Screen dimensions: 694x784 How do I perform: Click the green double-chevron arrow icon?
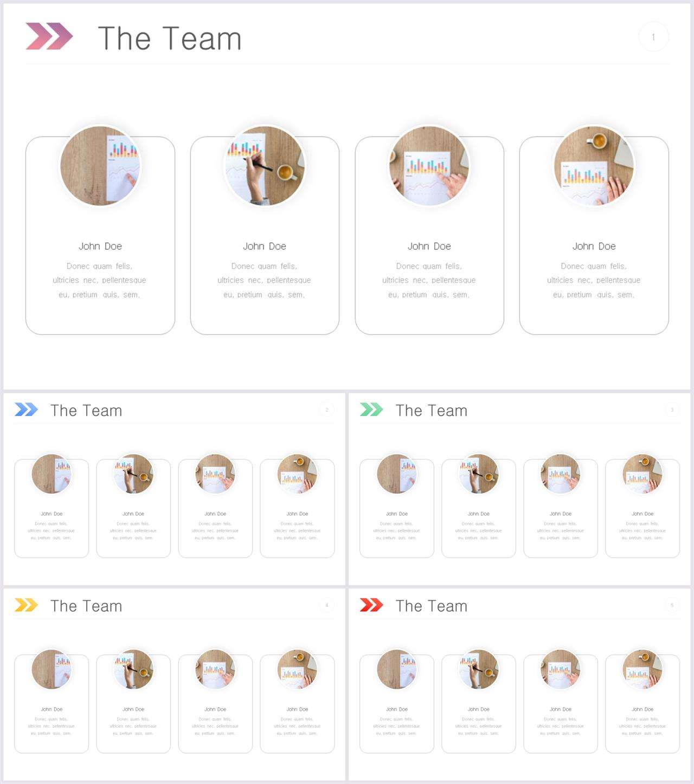pyautogui.click(x=371, y=410)
